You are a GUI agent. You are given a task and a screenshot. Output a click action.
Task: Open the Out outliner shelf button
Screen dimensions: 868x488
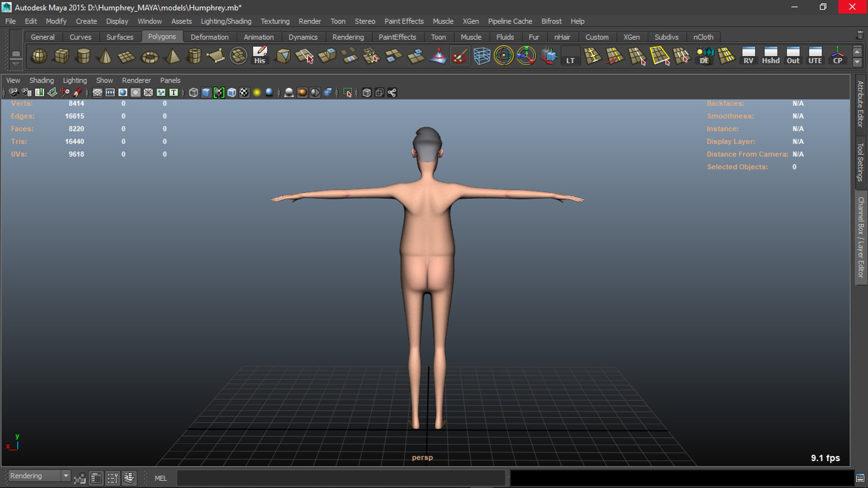tap(793, 56)
